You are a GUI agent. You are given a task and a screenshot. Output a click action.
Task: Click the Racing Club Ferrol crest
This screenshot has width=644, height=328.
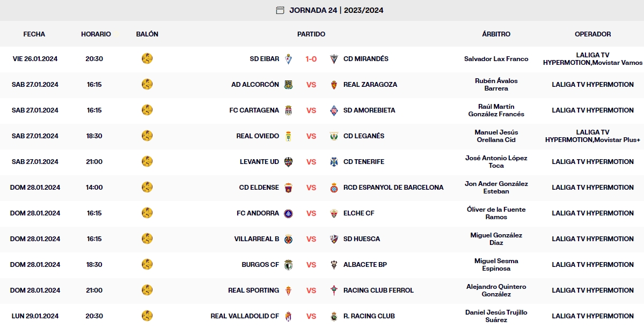point(334,290)
